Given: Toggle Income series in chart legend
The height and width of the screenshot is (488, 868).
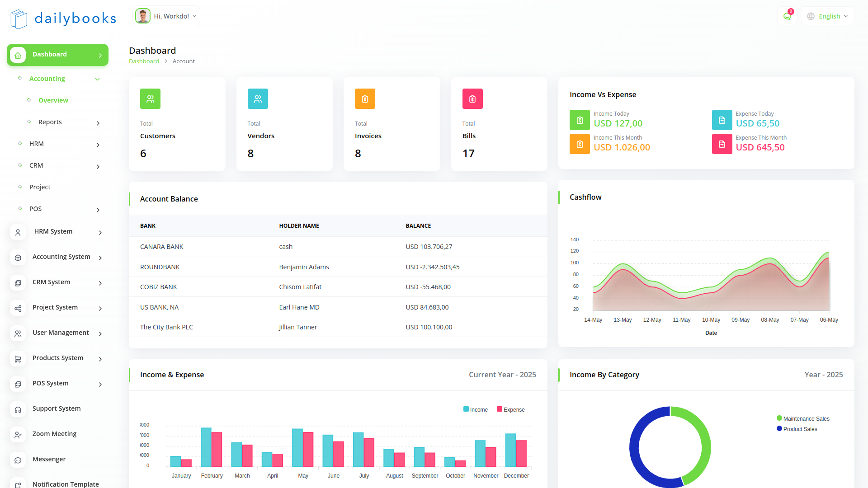Looking at the screenshot, I should pos(475,409).
